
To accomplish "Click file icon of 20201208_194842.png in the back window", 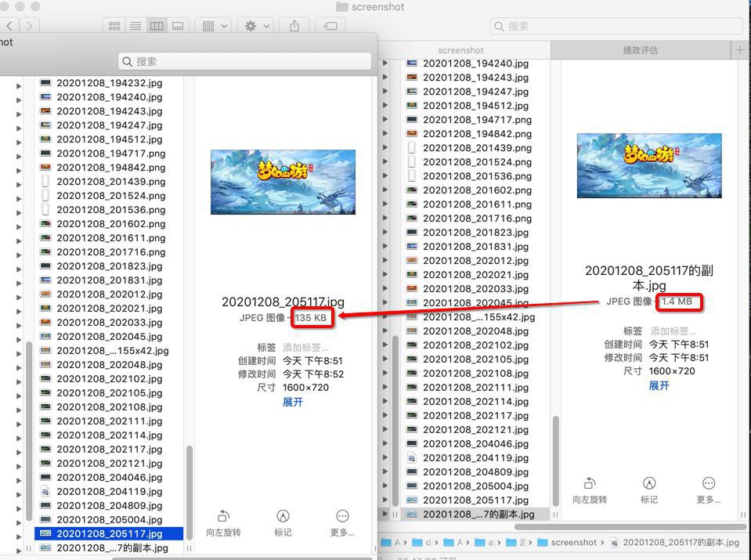I will point(412,134).
